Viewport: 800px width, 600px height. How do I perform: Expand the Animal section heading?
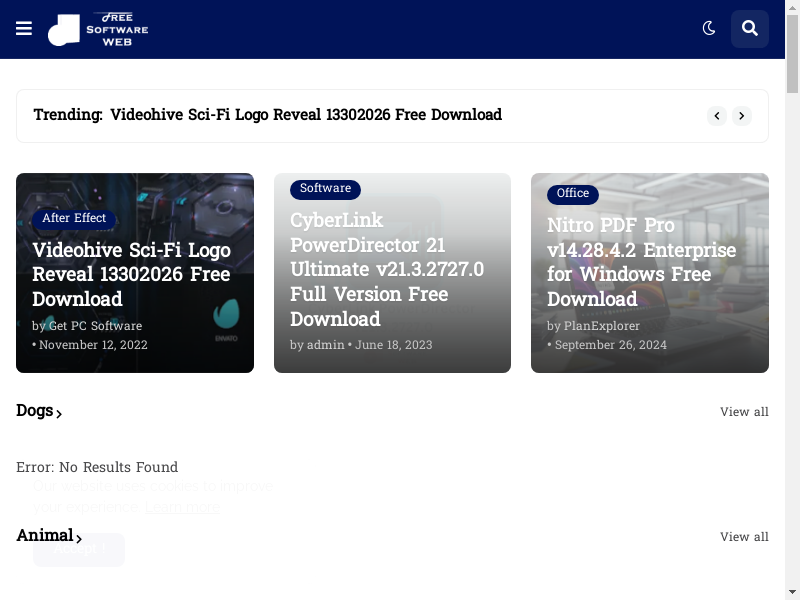tap(49, 536)
